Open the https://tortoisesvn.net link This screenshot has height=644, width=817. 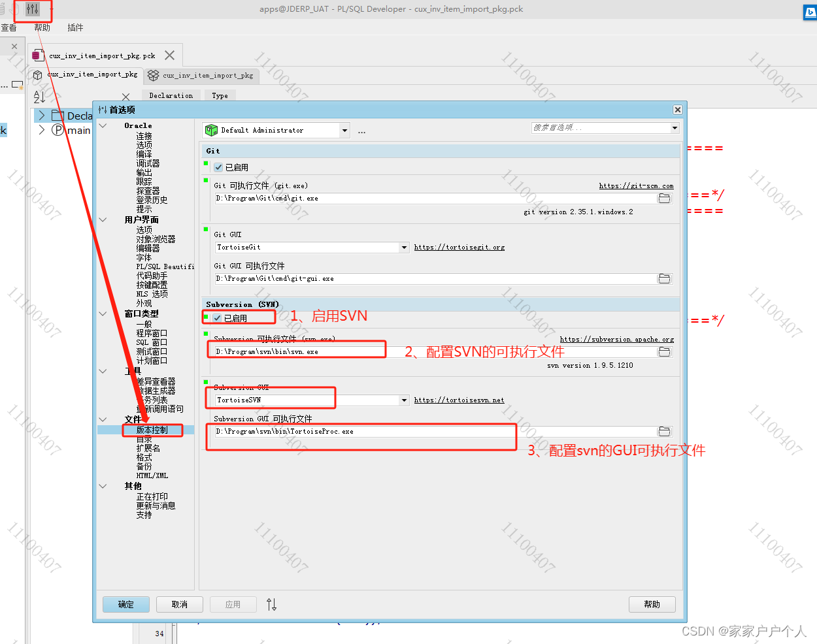(459, 400)
